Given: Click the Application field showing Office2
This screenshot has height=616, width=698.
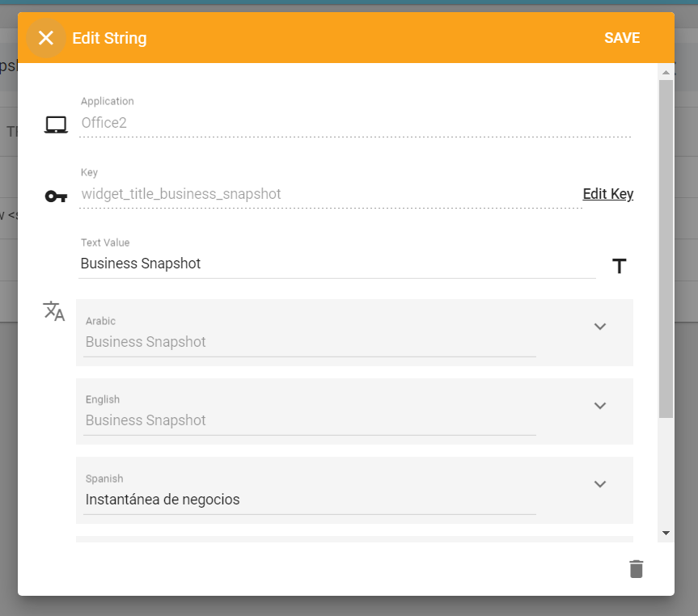Looking at the screenshot, I should 354,124.
